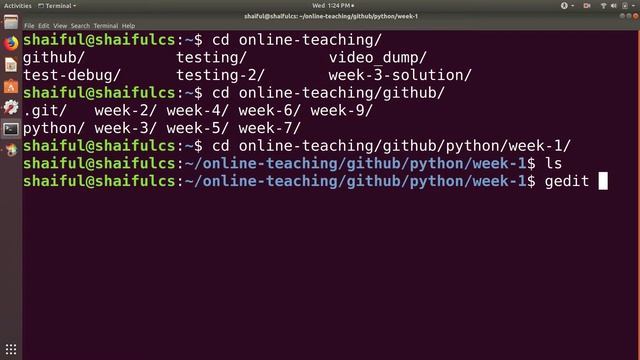640x360 pixels.
Task: Click the screen recording indicator in top bar
Action: click(x=587, y=6)
